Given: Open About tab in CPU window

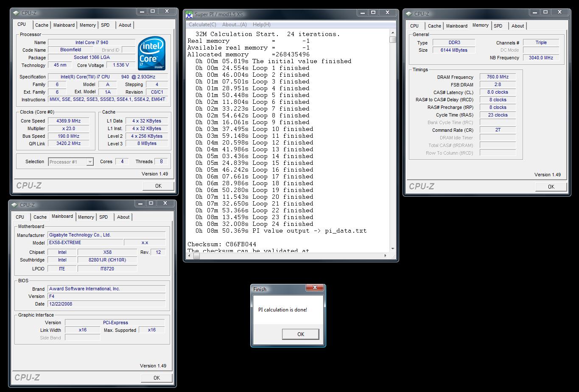Looking at the screenshot, I should (125, 25).
